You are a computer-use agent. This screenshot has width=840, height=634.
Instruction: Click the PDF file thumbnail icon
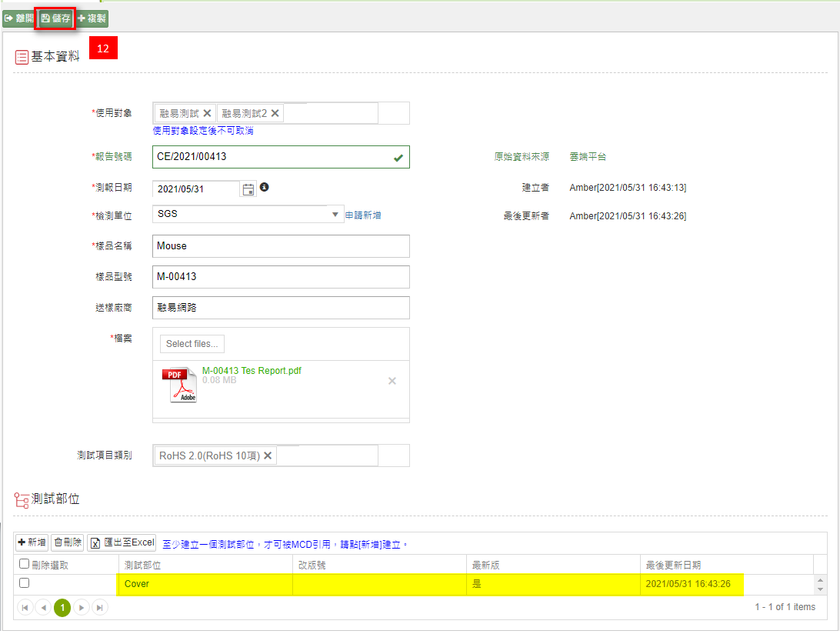[179, 385]
